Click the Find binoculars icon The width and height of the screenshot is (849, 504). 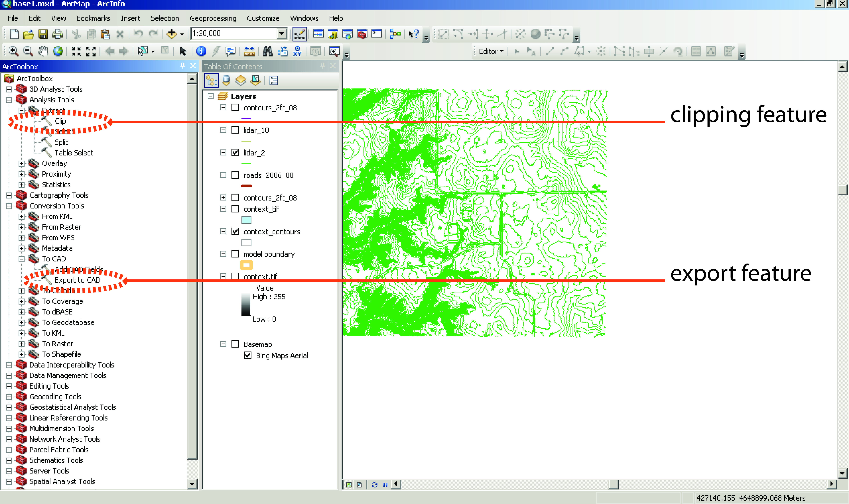click(x=267, y=51)
